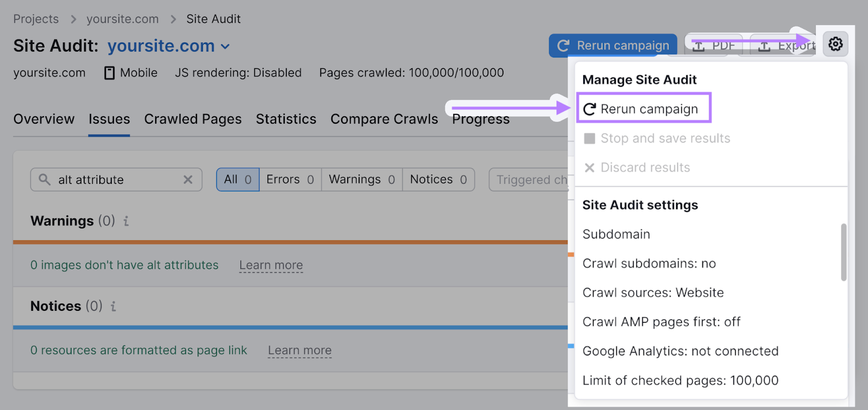Viewport: 868px width, 410px height.
Task: Open Limit of checked pages setting
Action: [x=680, y=381]
